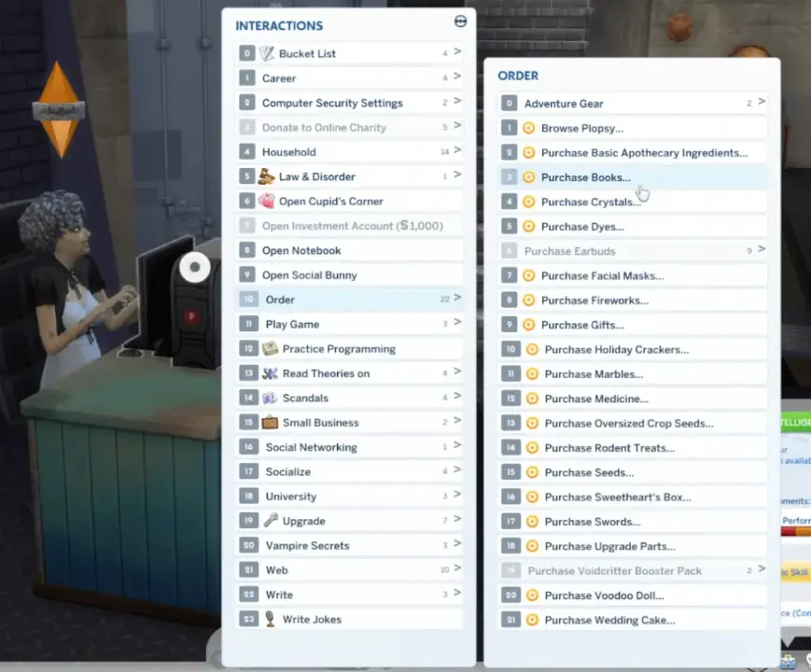This screenshot has height=672, width=811.
Task: Select Donate to Online Charity item
Action: (x=350, y=127)
